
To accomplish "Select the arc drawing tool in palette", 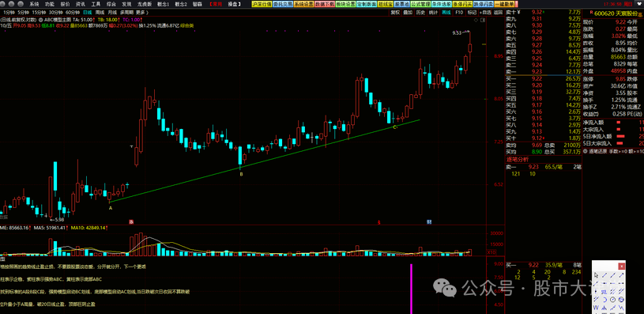I will [x=604, y=299].
